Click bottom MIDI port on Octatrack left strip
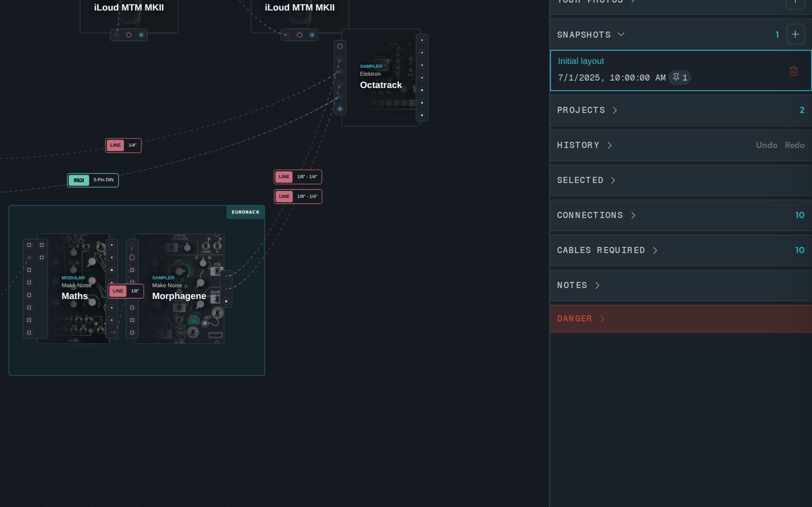Screen dimensions: 812x507 pyautogui.click(x=340, y=109)
